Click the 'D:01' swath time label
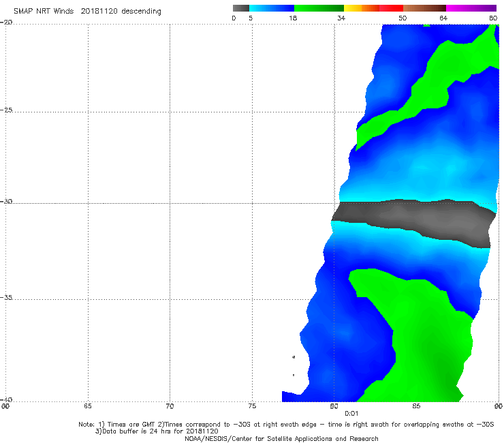This screenshot has width=504, height=443. [351, 414]
